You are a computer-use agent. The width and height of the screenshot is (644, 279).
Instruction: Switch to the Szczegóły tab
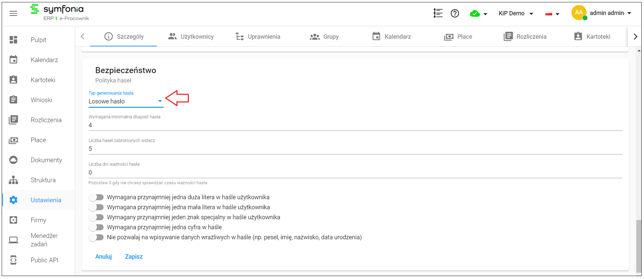(124, 36)
